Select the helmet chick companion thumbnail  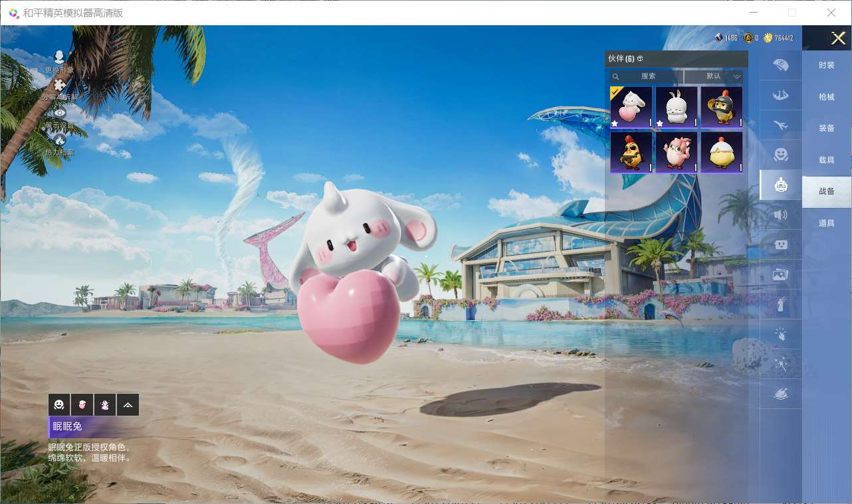pos(721,107)
